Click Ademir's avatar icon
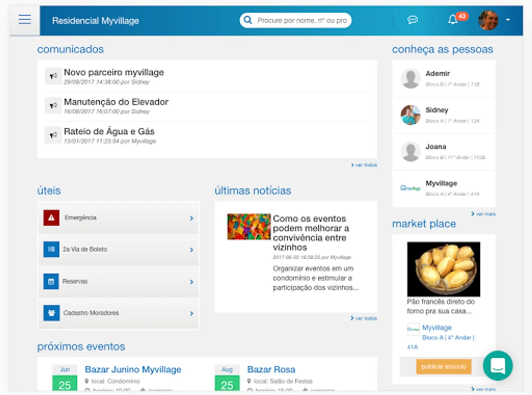The height and width of the screenshot is (395, 532). [411, 79]
